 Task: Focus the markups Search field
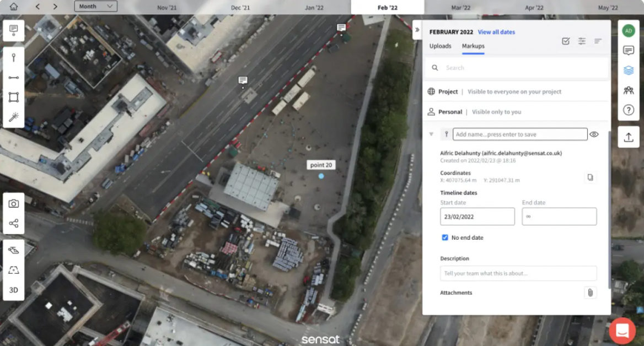517,68
